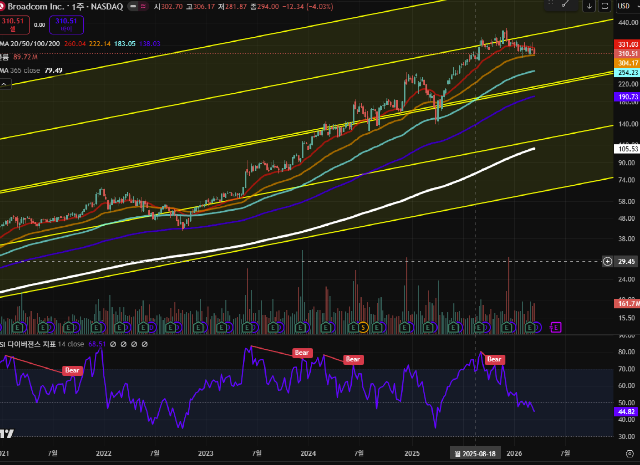Click the 2025-08-18 date label on time axis
Screen dimensions: 640x465
(476, 453)
